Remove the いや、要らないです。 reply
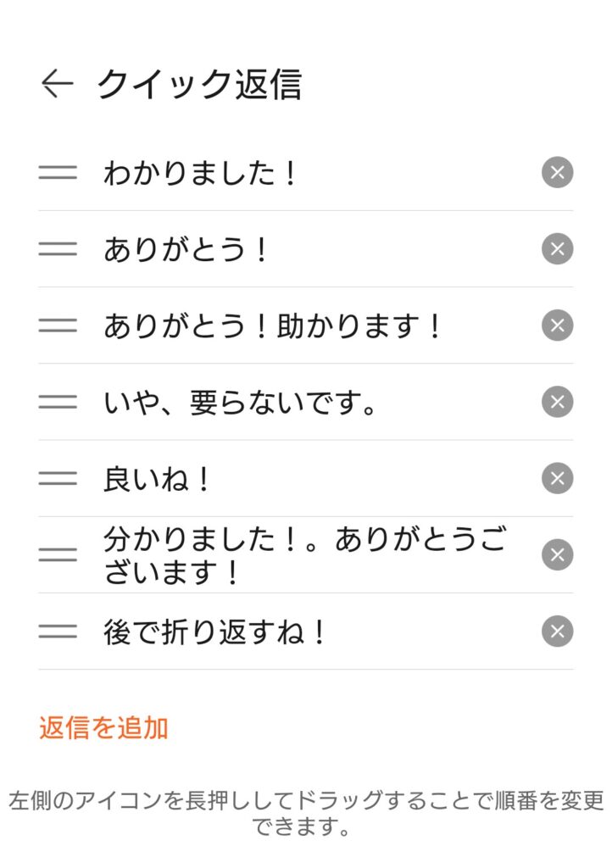 click(557, 402)
